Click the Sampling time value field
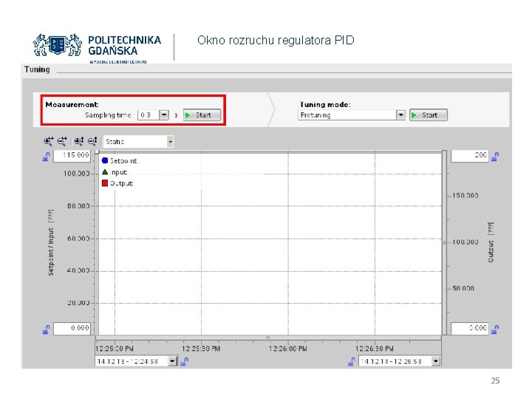 149,115
